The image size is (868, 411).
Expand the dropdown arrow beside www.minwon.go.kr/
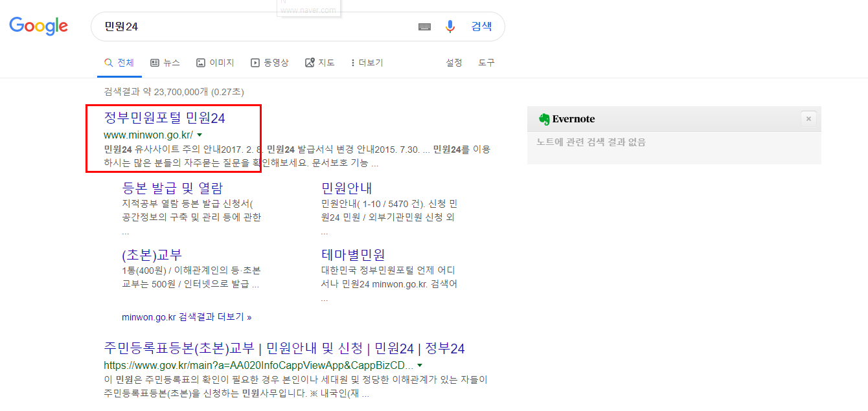[x=200, y=135]
